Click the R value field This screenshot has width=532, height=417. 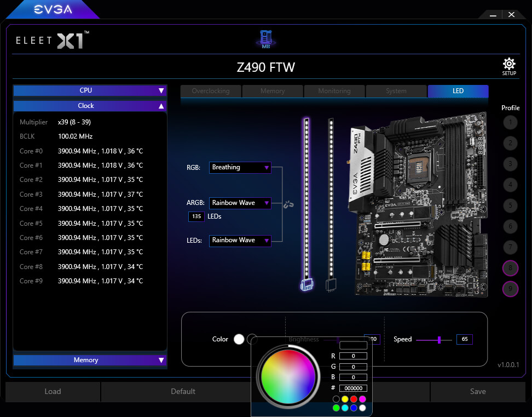353,356
